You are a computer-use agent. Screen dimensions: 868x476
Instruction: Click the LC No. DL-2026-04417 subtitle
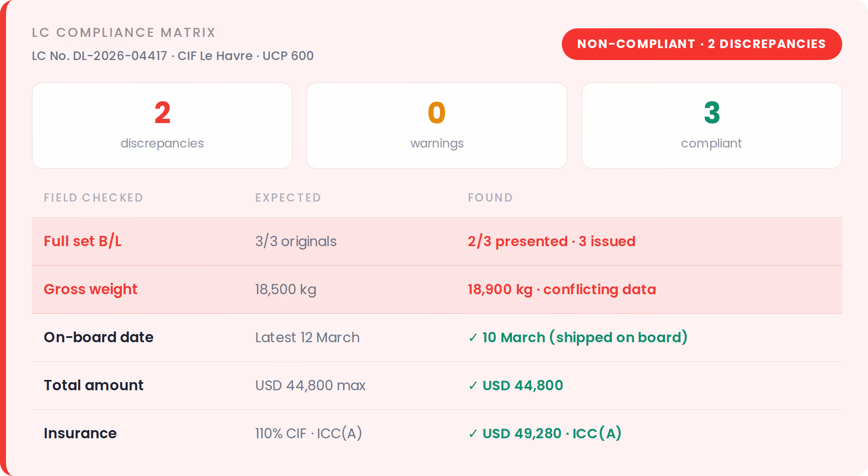point(173,56)
